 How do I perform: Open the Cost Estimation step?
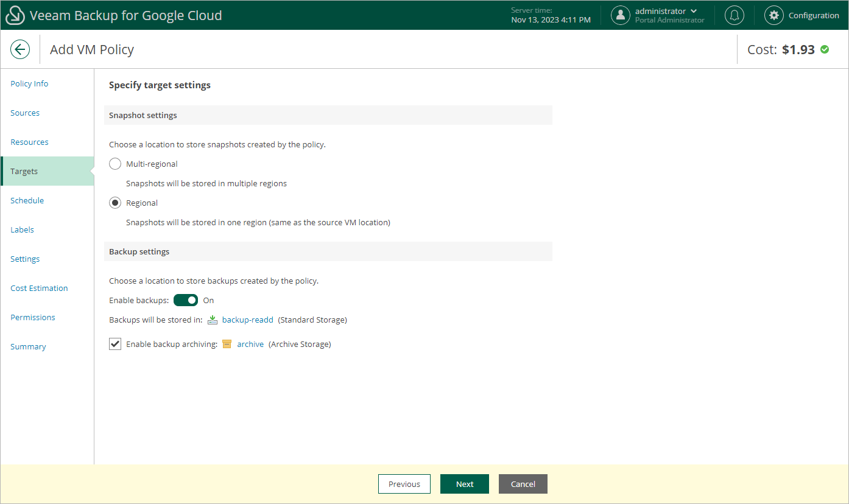pos(39,288)
